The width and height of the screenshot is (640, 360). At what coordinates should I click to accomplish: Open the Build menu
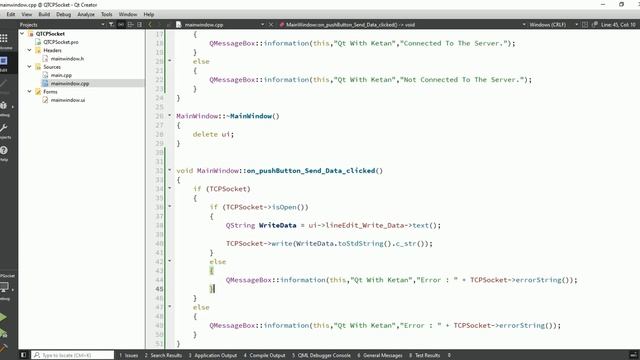(44, 14)
